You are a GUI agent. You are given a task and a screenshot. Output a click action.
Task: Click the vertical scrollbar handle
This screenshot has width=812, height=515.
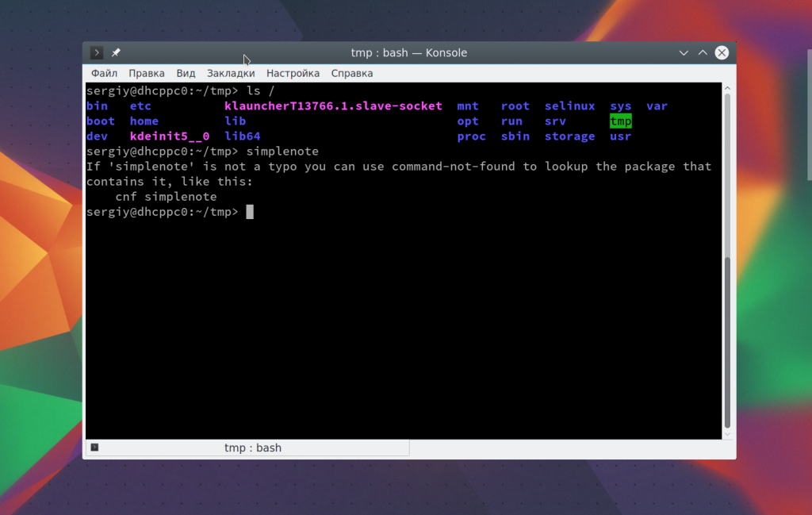click(727, 341)
